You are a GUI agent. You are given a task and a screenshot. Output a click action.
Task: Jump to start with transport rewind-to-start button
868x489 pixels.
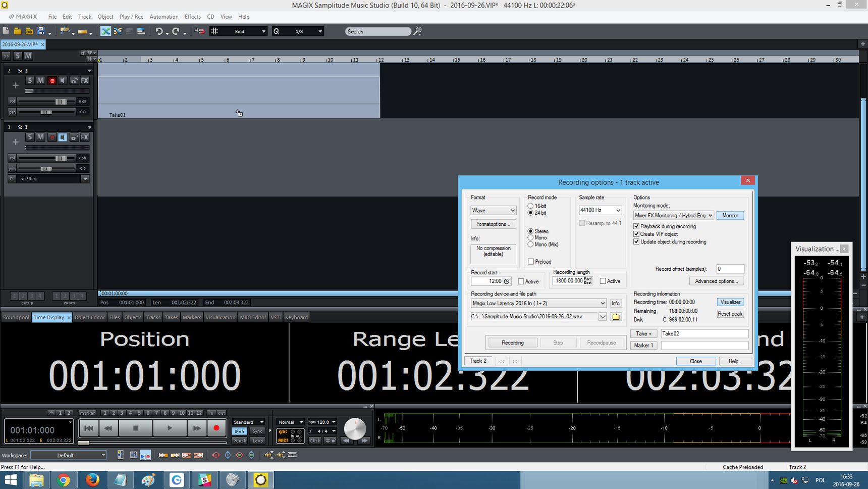pyautogui.click(x=89, y=428)
